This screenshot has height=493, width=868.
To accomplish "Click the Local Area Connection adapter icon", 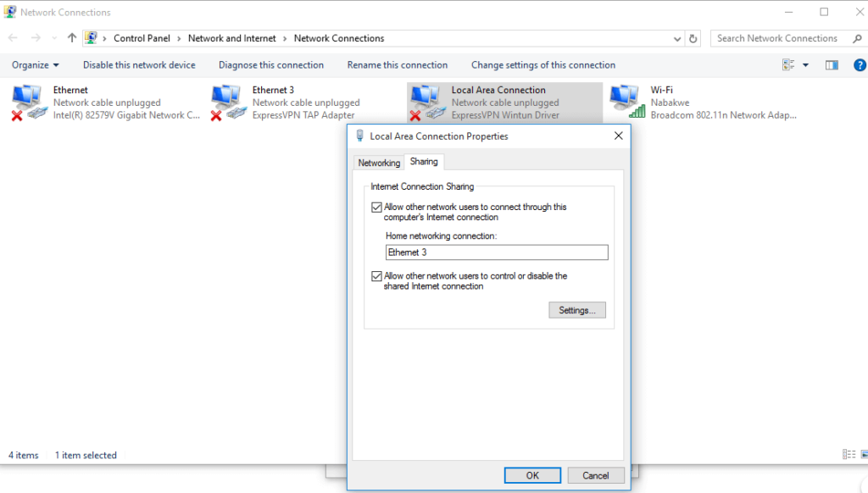I will [426, 102].
